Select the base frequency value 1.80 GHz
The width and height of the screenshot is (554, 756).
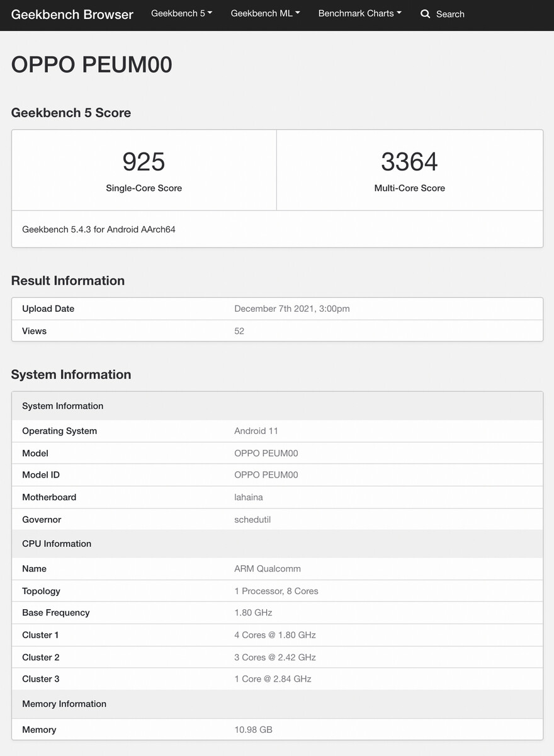(254, 612)
